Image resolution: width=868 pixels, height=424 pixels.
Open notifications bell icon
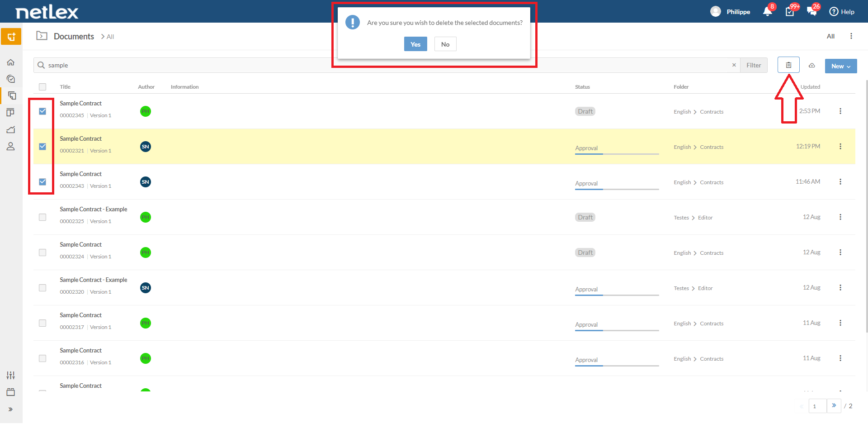pyautogui.click(x=768, y=12)
